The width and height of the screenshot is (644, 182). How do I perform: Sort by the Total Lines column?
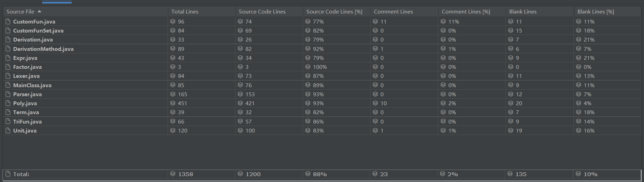click(x=185, y=11)
